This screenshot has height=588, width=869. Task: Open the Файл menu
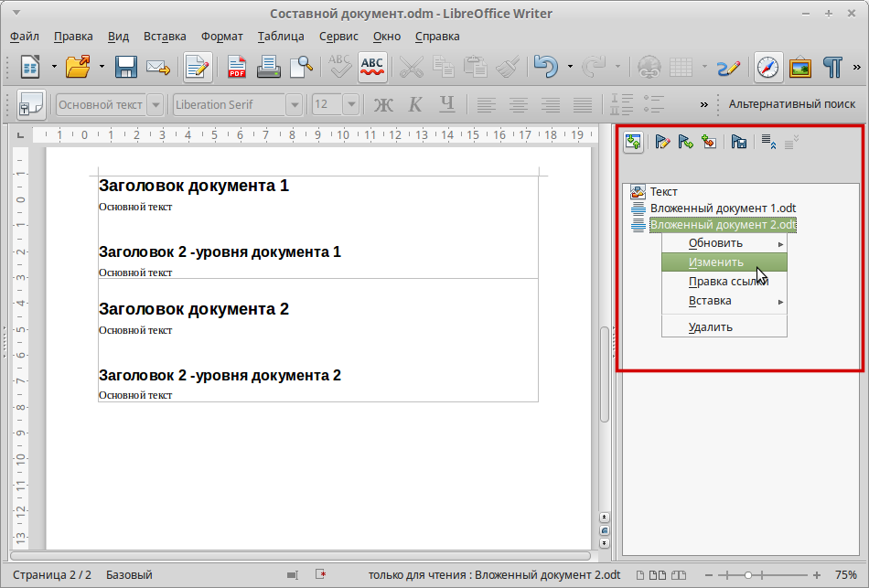[25, 37]
